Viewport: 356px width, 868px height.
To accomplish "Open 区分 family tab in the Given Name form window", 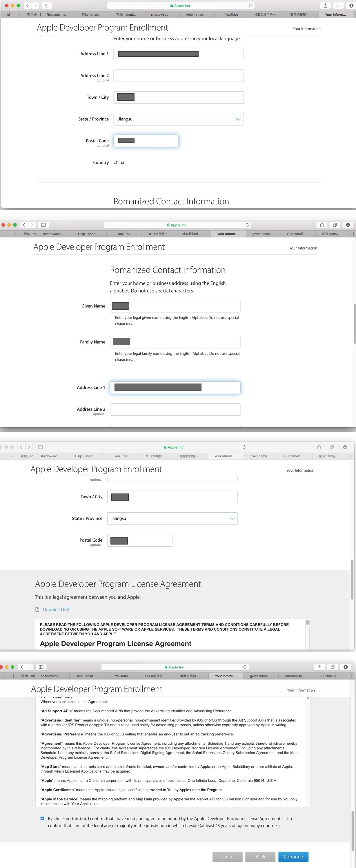I will [332, 234].
